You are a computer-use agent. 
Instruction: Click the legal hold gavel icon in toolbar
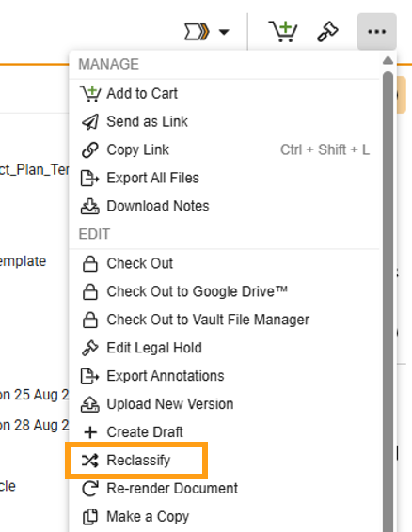(x=327, y=32)
